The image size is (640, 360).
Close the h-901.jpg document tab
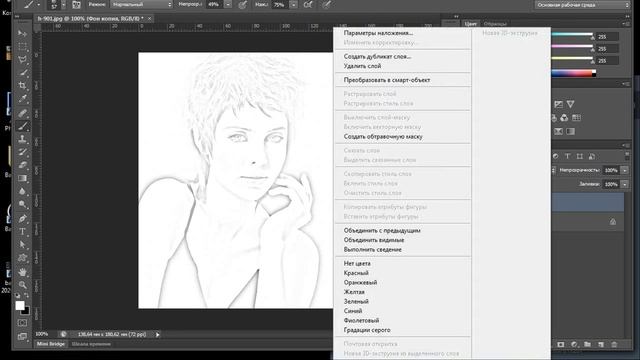click(x=149, y=18)
